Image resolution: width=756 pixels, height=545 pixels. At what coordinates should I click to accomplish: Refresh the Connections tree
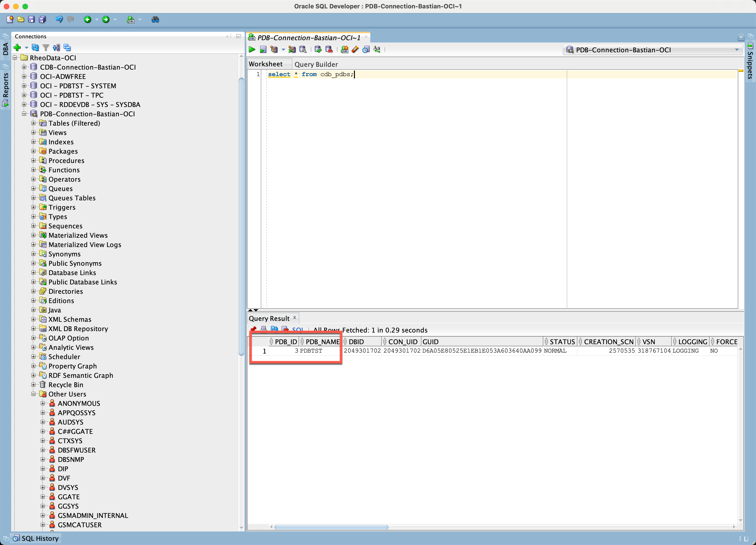coord(35,48)
